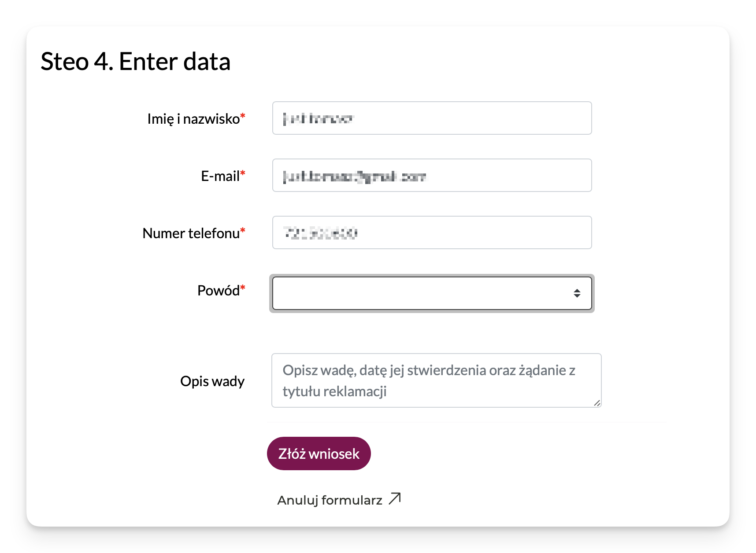The image size is (756, 553).
Task: Click the red asterisk beside Powód
Action: 243,288
